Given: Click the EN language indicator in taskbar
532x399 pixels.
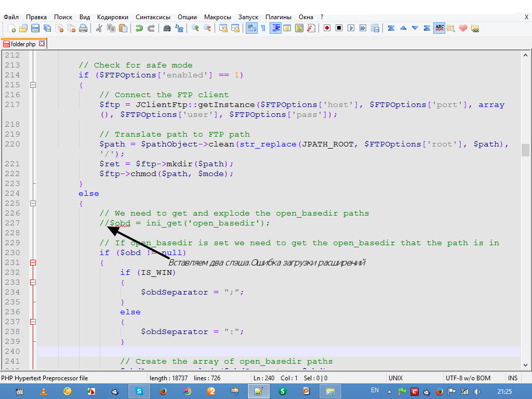Looking at the screenshot, I should click(375, 390).
